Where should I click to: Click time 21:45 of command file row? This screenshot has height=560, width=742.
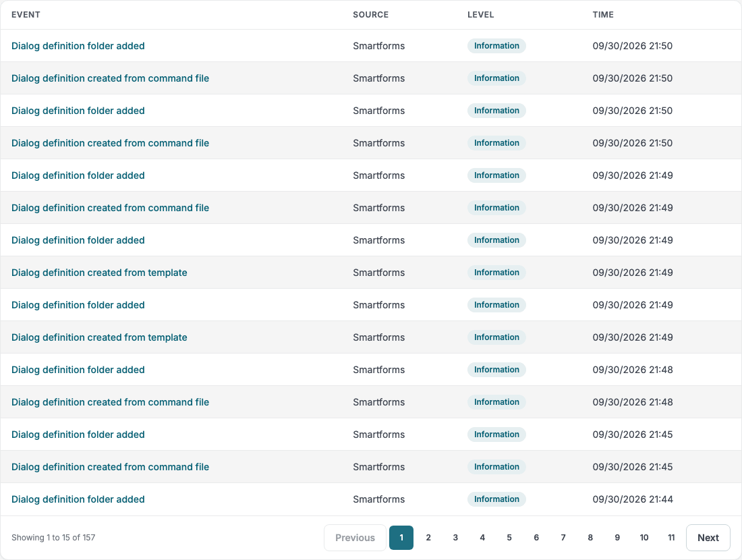633,467
